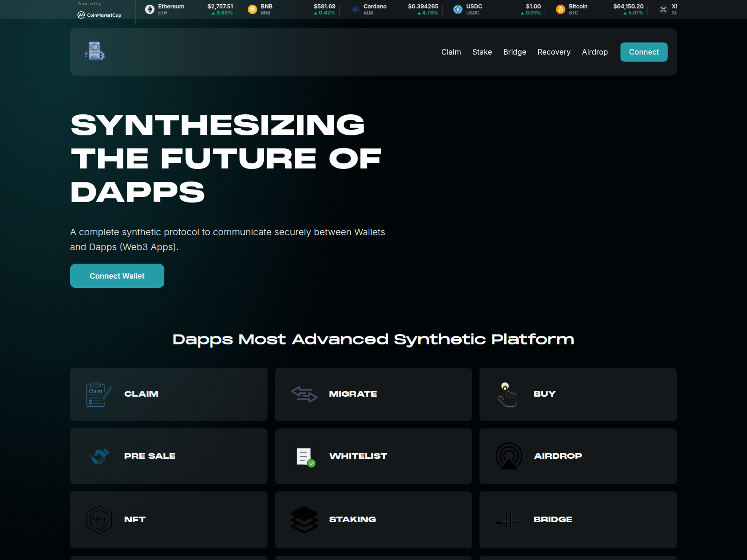Click the stacked layers icon on Staking card
Screen dimensions: 747x560
pyautogui.click(x=303, y=519)
